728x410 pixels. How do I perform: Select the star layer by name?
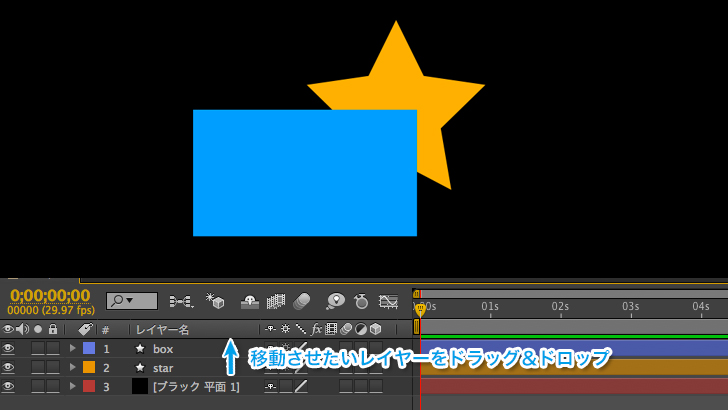point(163,368)
